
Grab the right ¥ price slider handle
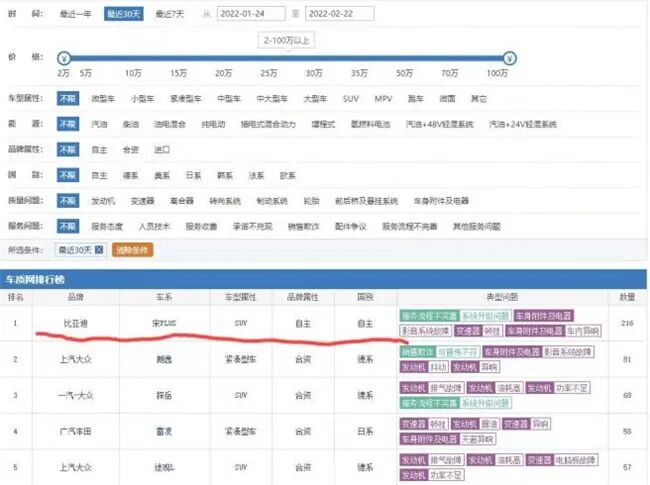coord(509,58)
